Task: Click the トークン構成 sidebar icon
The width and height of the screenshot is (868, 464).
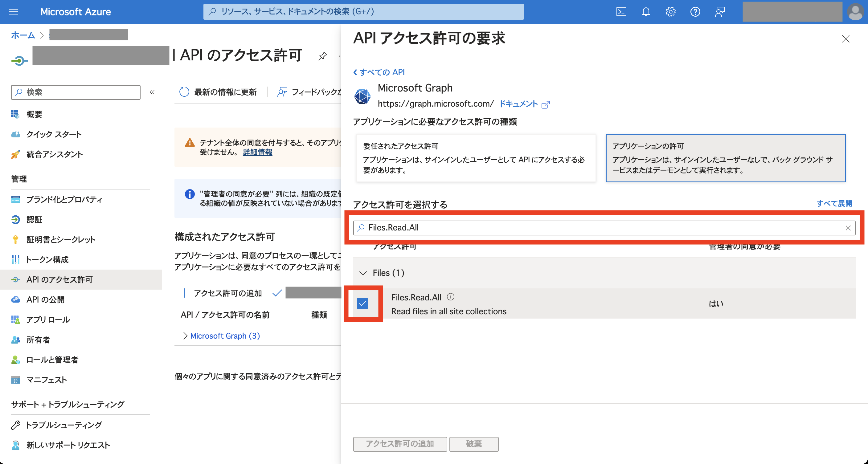Action: (15, 260)
